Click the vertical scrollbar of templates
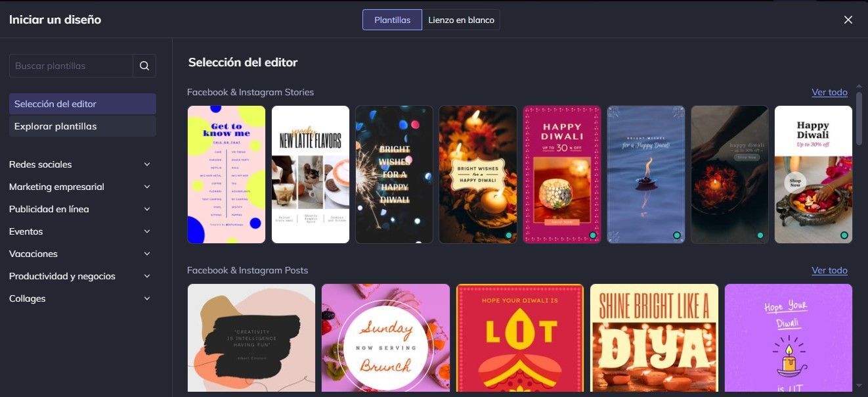Screen dimensions: 868x397 (x=859, y=118)
